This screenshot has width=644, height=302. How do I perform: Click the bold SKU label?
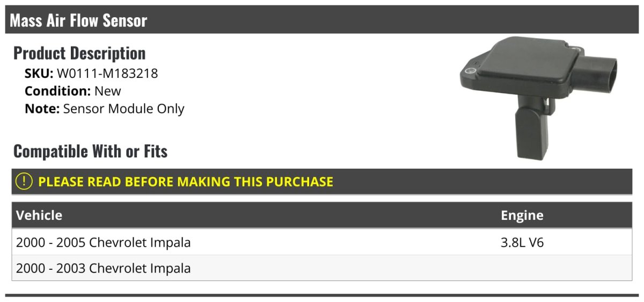39,73
